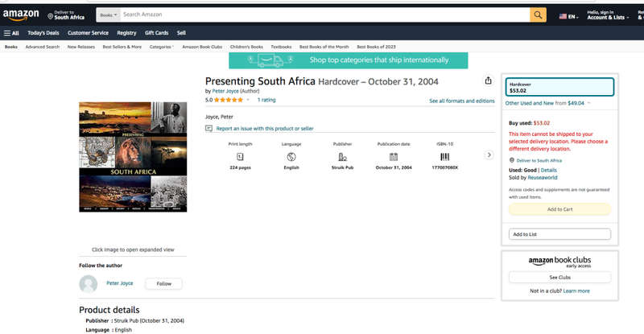Open the book cover image expanded view
The height and width of the screenshot is (334, 644).
[x=133, y=157]
